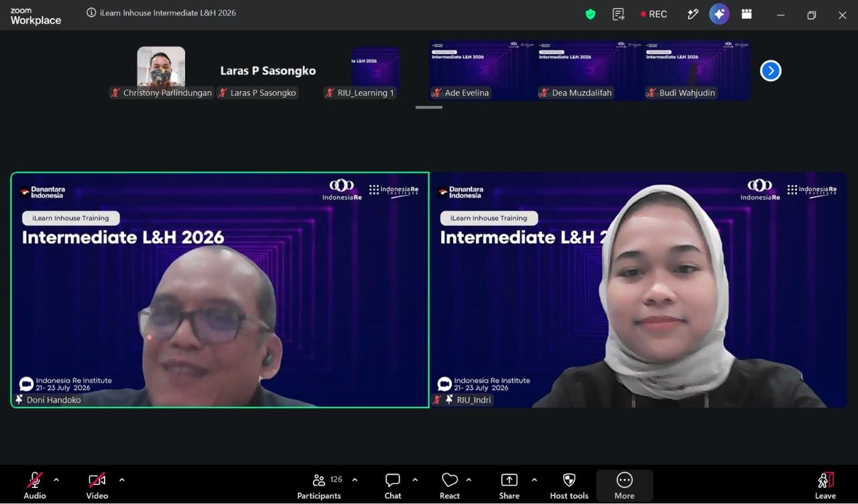Expand the Chat options arrow
Image resolution: width=858 pixels, height=504 pixels.
[415, 480]
